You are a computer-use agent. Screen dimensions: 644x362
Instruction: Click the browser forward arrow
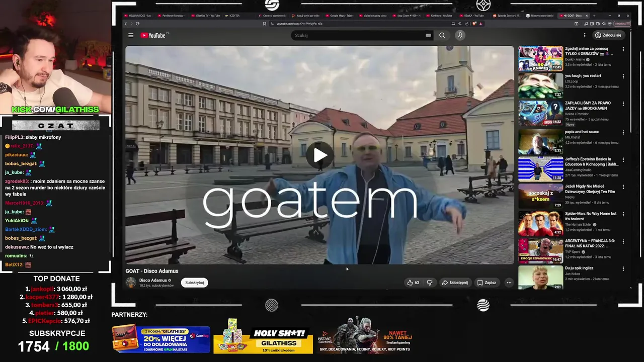[131, 24]
